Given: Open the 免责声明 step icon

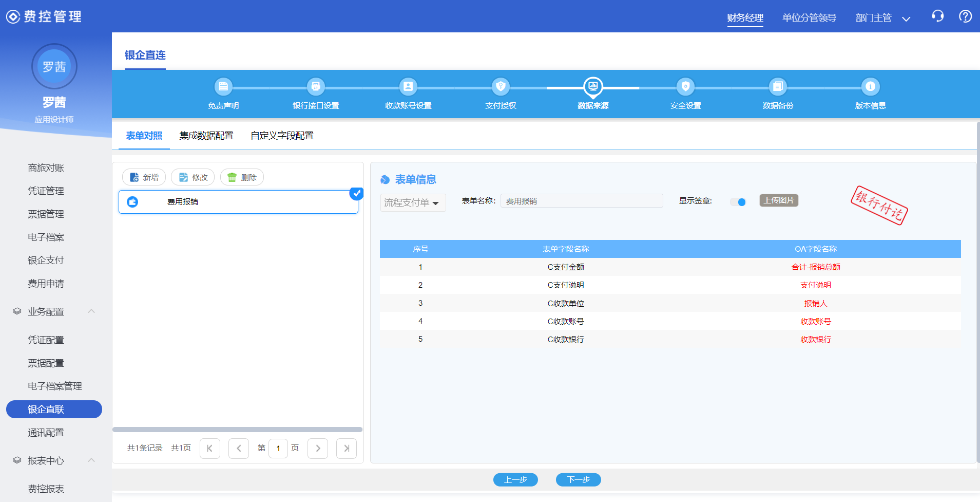Looking at the screenshot, I should tap(223, 86).
